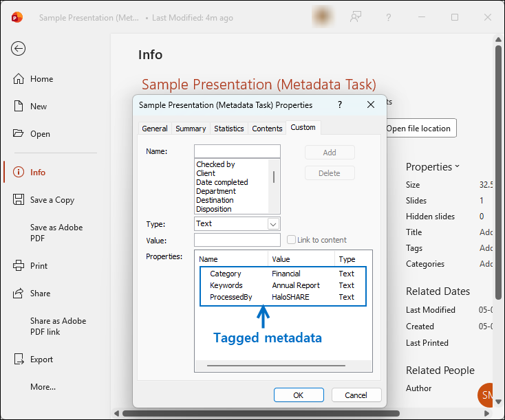Switch to the Summary tab
505x420 pixels.
tap(191, 129)
